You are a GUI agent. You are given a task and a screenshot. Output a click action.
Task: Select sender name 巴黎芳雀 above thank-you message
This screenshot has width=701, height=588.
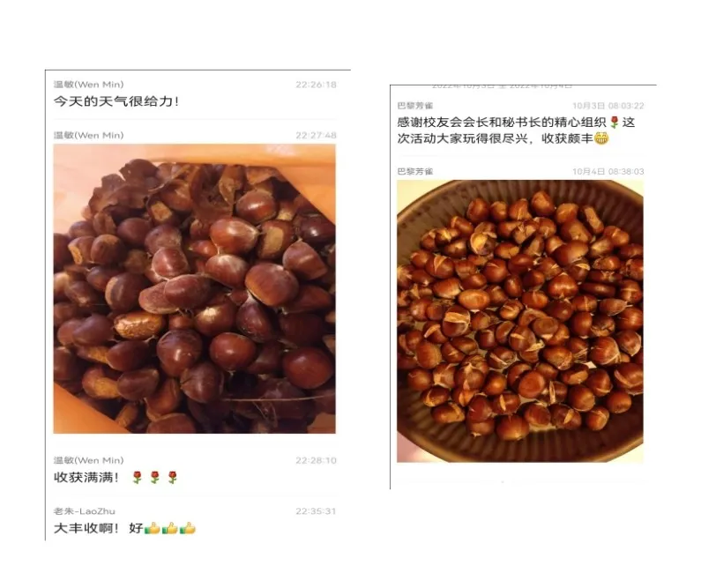tap(415, 106)
